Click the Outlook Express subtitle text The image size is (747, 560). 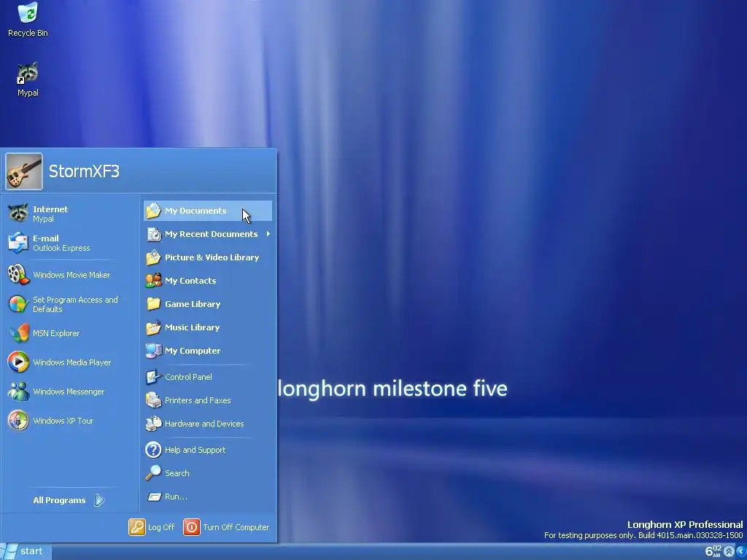tap(61, 248)
